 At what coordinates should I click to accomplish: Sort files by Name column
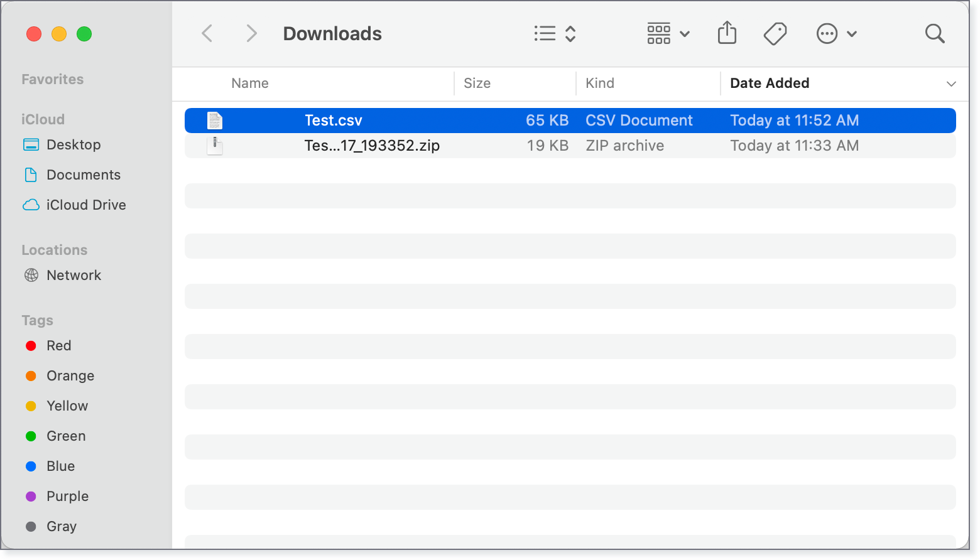(x=250, y=83)
